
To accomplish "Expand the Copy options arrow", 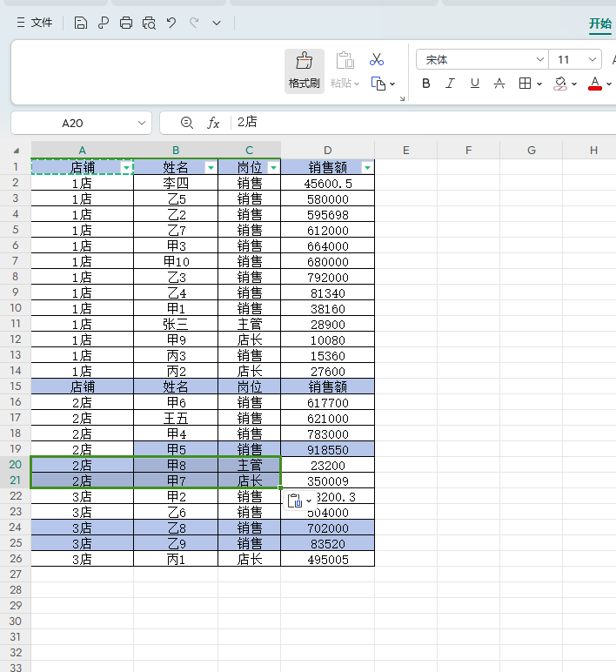I will [392, 84].
